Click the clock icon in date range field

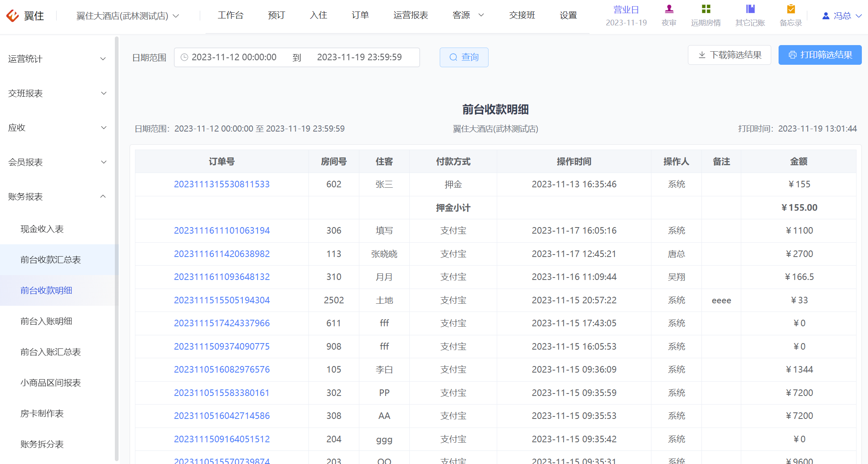pos(185,57)
